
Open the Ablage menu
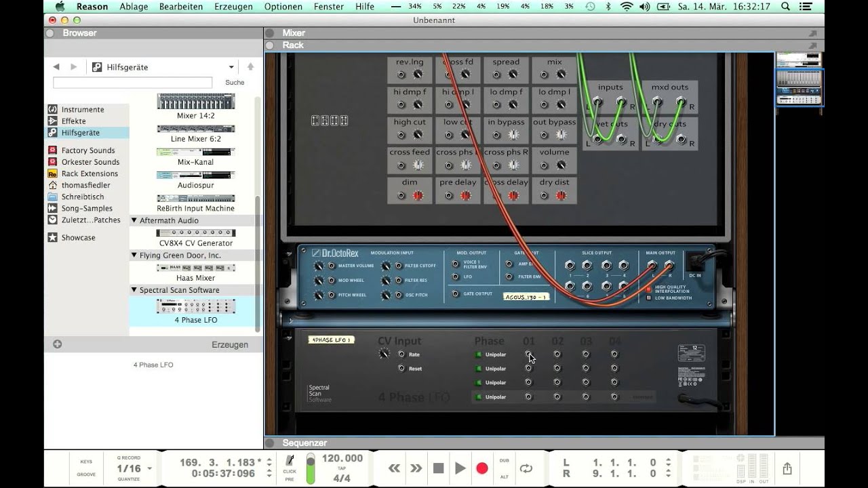pyautogui.click(x=134, y=7)
